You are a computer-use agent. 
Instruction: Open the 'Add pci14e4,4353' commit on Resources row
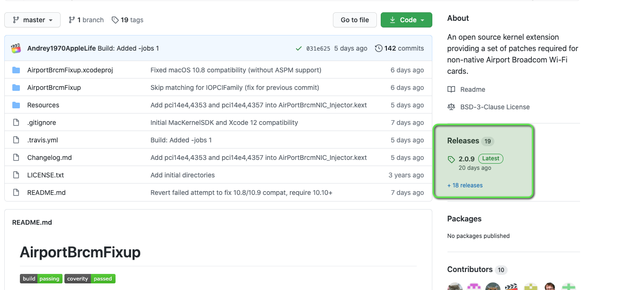259,105
